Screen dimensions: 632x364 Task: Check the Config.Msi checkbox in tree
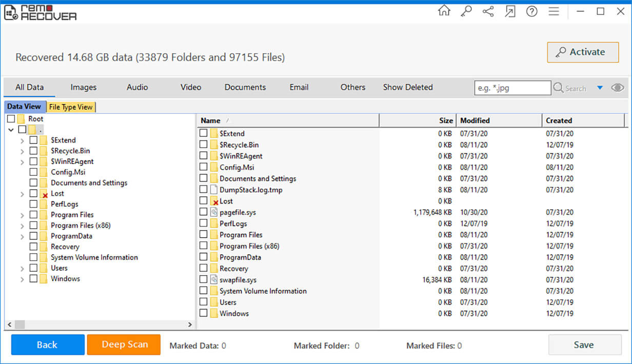click(x=33, y=172)
